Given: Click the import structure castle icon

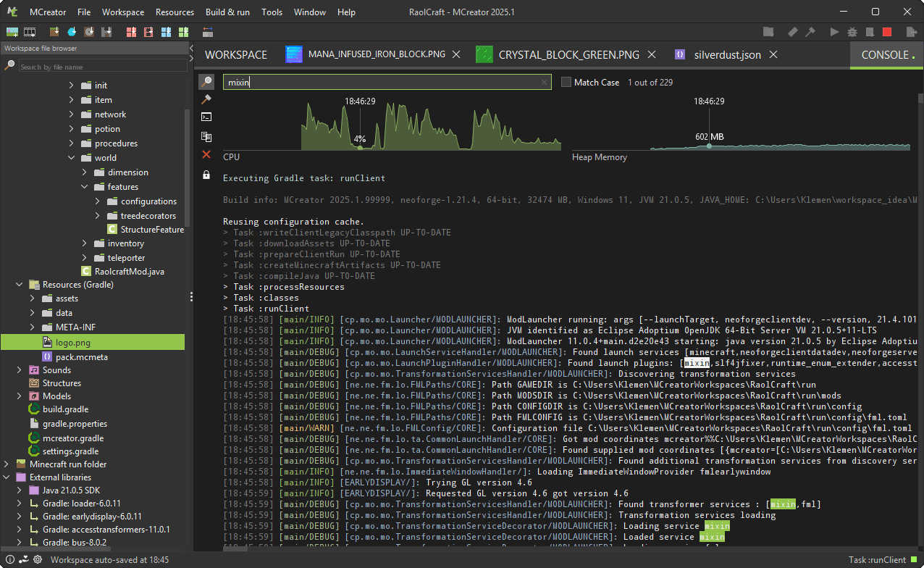Looking at the screenshot, I should (106, 32).
